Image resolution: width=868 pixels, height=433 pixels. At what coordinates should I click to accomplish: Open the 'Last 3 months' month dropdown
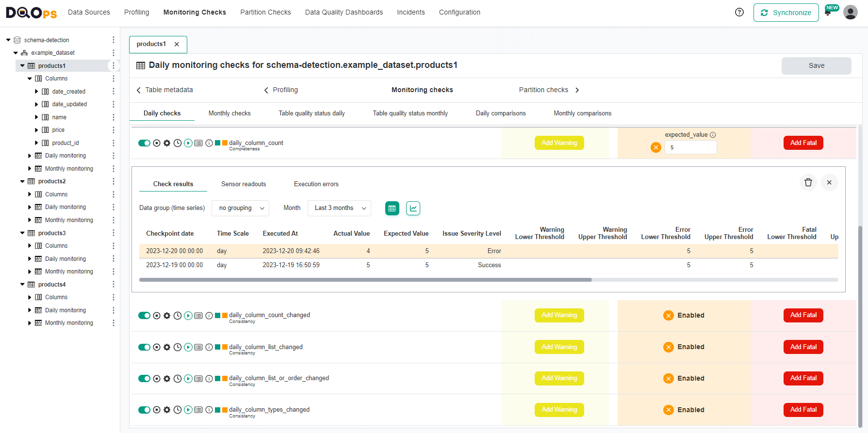(x=339, y=208)
